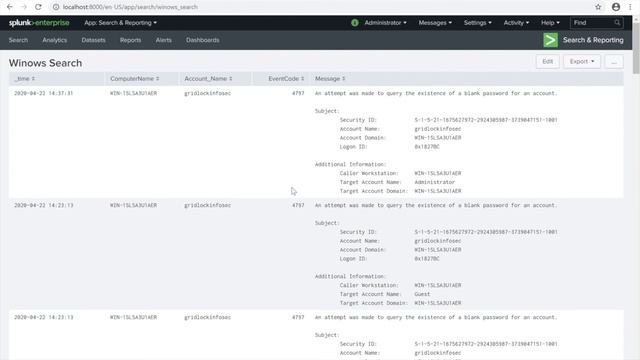Click the browser forward arrow
The width and height of the screenshot is (640, 360).
24,7
